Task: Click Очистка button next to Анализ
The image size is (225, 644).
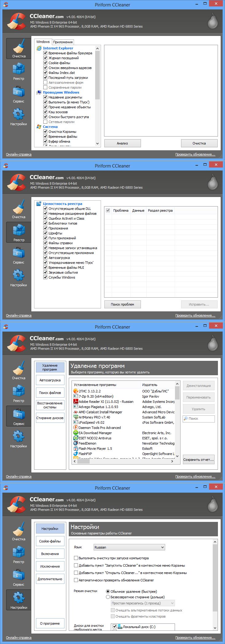Action: click(x=199, y=143)
